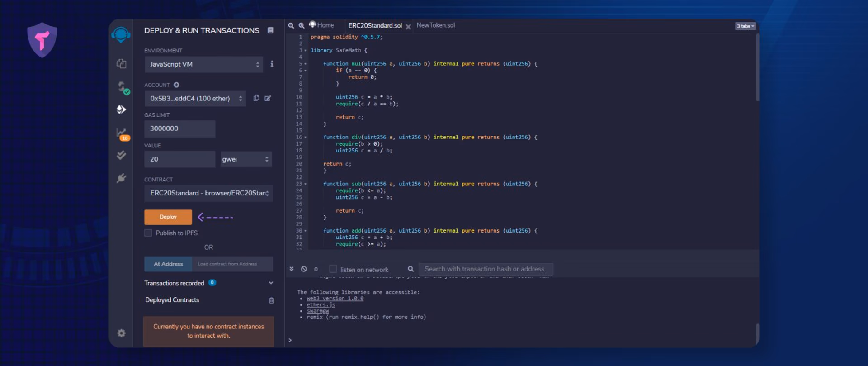Open the ethers.js library link
The width and height of the screenshot is (868, 366).
(x=321, y=305)
